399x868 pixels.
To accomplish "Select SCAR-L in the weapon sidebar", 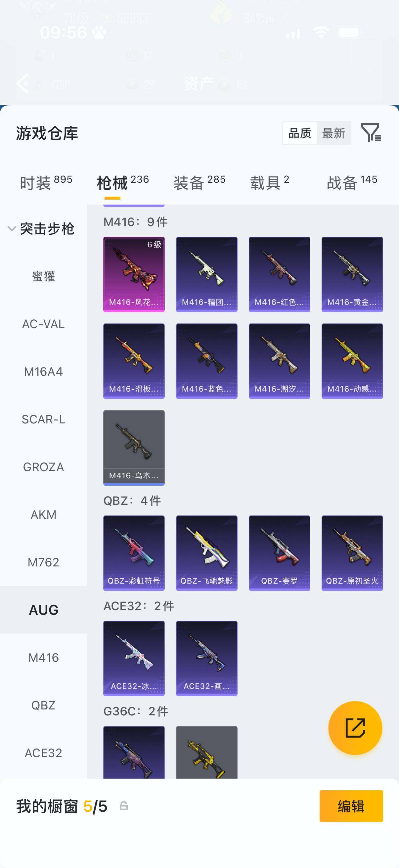I will coord(44,419).
